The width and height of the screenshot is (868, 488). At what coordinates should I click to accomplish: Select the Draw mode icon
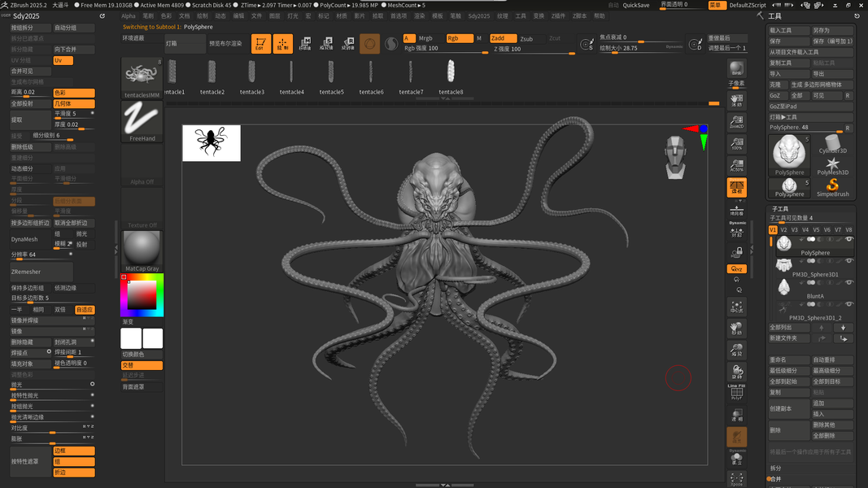click(282, 44)
